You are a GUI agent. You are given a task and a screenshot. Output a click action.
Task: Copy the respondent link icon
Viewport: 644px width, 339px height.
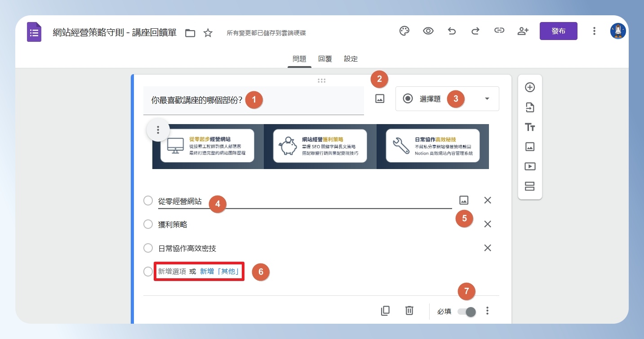point(499,31)
